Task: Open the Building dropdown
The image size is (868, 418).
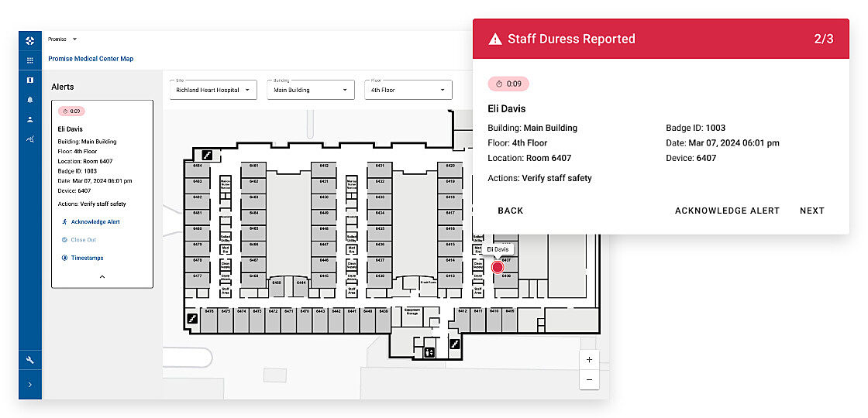Action: (x=310, y=90)
